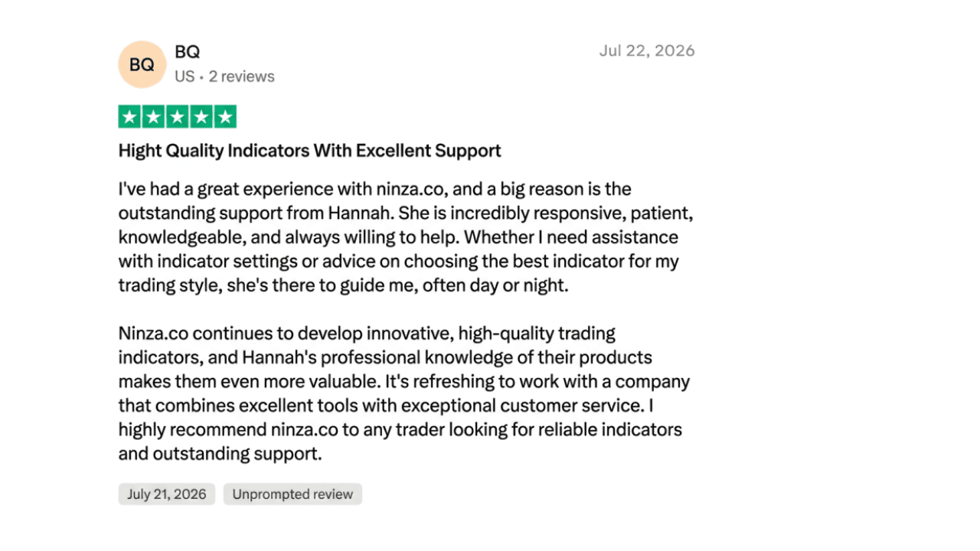Viewport: 980px width, 551px height.
Task: Click the US country label
Action: click(185, 77)
